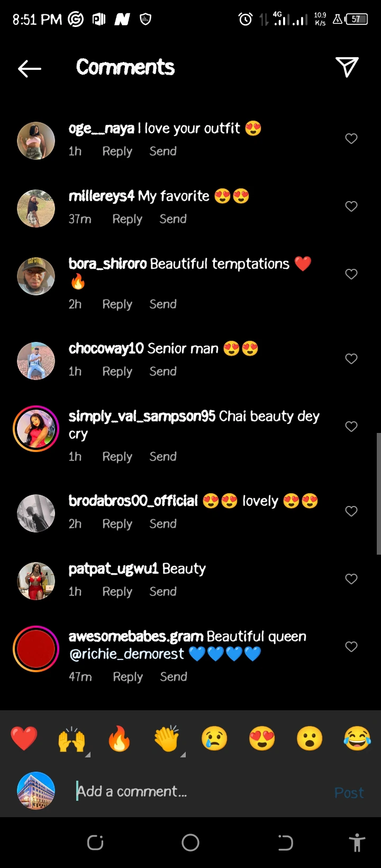Insert the red heart emoji reaction

pyautogui.click(x=24, y=738)
